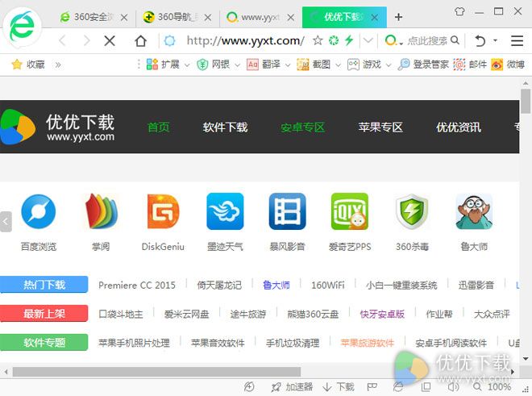The height and width of the screenshot is (396, 532).
Task: Expand address bar history dropdown
Action: tap(368, 41)
